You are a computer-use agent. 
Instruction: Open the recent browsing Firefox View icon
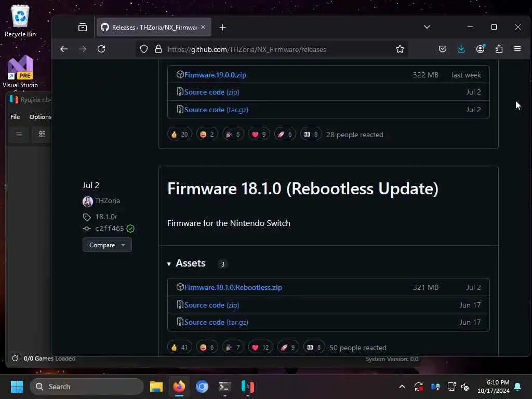point(83,27)
